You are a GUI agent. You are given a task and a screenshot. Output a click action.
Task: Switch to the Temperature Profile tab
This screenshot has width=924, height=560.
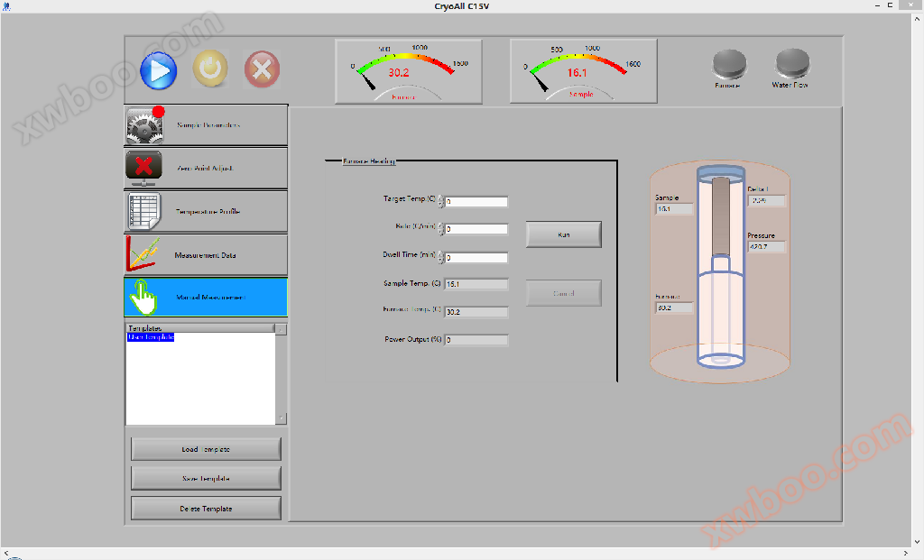[206, 211]
